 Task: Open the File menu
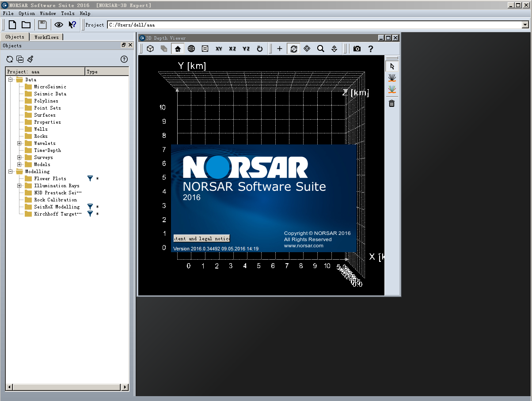tap(8, 13)
